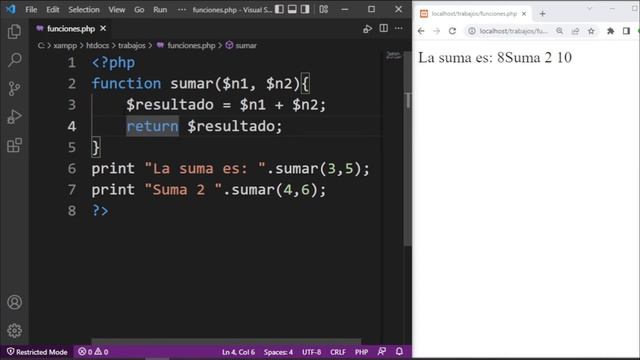Open the browser tab search chevron
This screenshot has width=640, height=360.
pyautogui.click(x=589, y=8)
